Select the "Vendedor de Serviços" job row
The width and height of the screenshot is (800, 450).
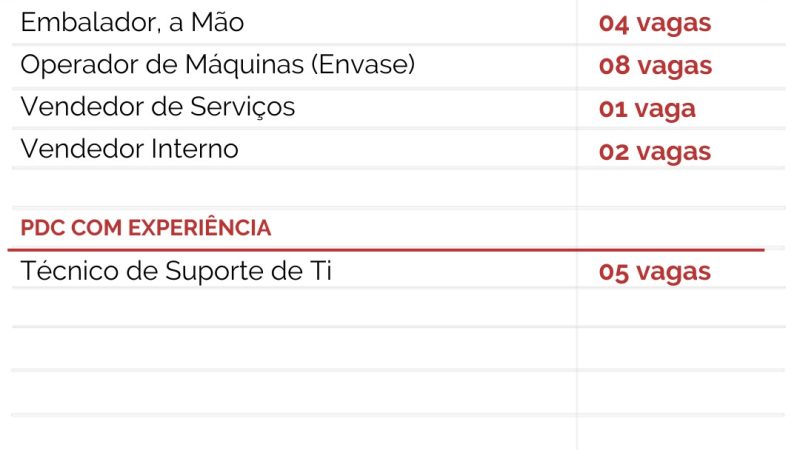(157, 107)
